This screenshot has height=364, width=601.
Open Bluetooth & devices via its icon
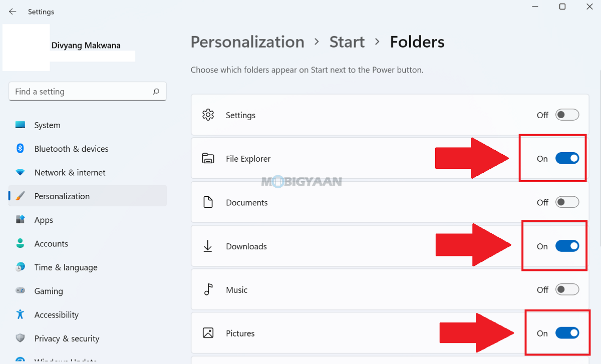coord(20,149)
